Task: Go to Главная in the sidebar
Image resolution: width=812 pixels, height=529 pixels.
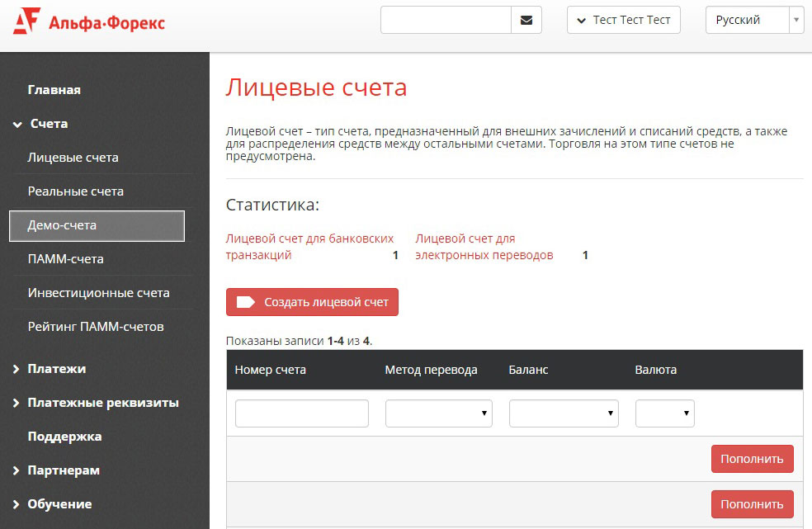Action: click(54, 90)
